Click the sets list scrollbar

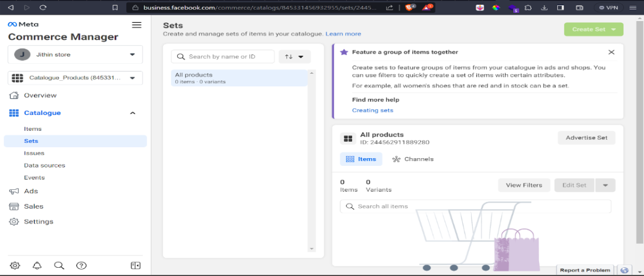tap(311, 162)
